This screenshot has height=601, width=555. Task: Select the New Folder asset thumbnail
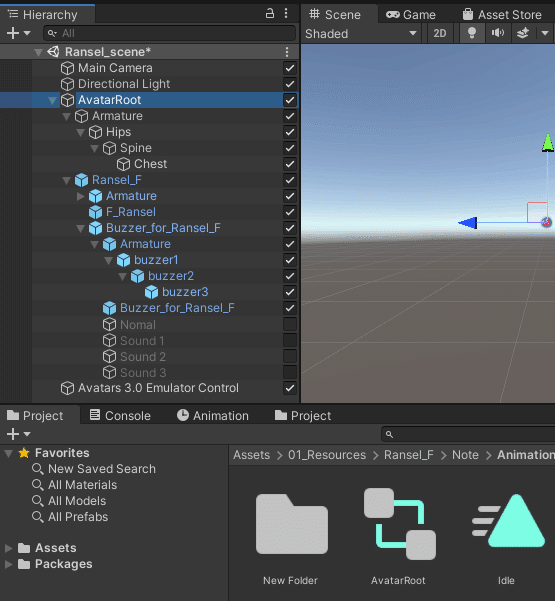coord(291,524)
